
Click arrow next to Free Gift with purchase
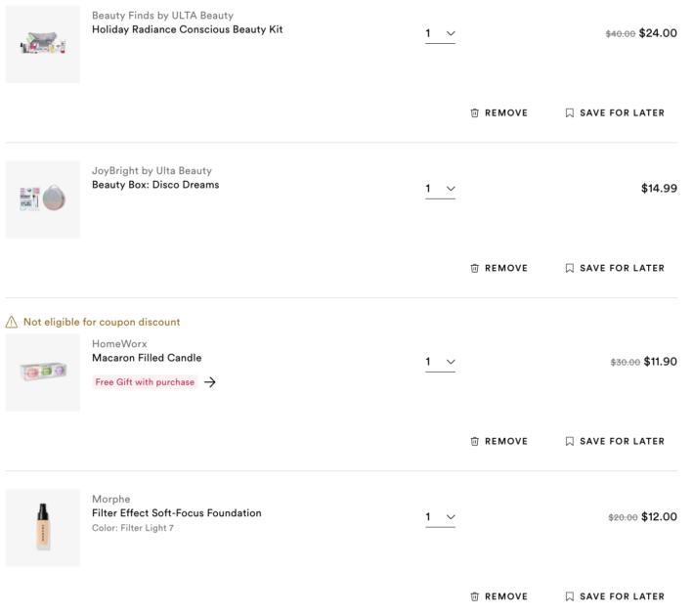[x=210, y=382]
